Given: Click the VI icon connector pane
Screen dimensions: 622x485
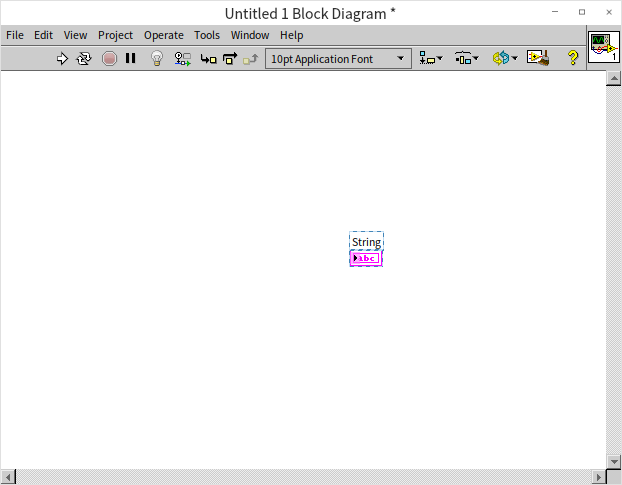Looking at the screenshot, I should pyautogui.click(x=603, y=49).
